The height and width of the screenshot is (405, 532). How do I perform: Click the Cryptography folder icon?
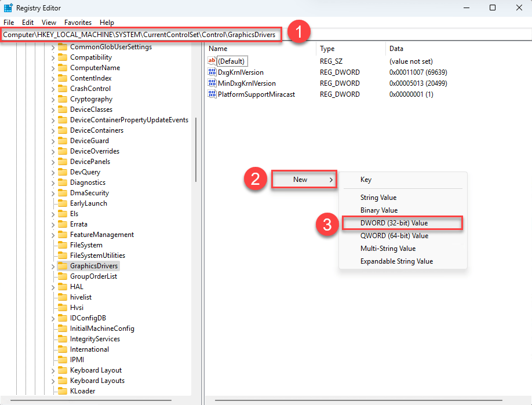point(63,99)
